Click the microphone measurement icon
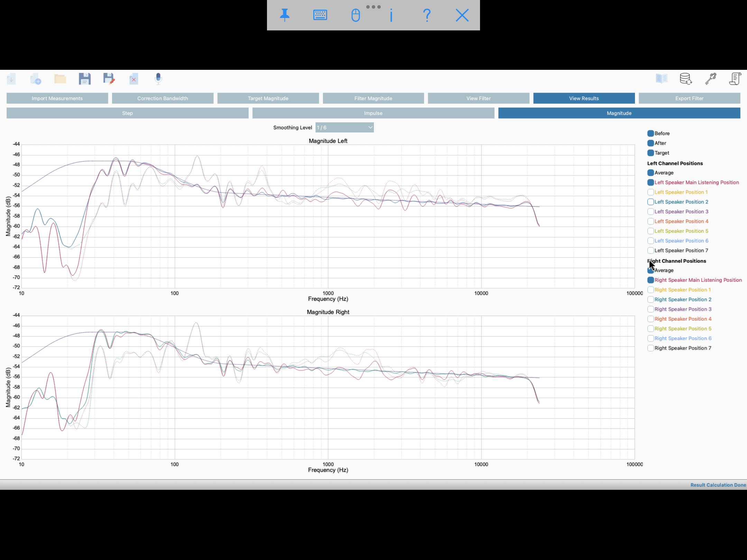The height and width of the screenshot is (560, 747). click(158, 79)
